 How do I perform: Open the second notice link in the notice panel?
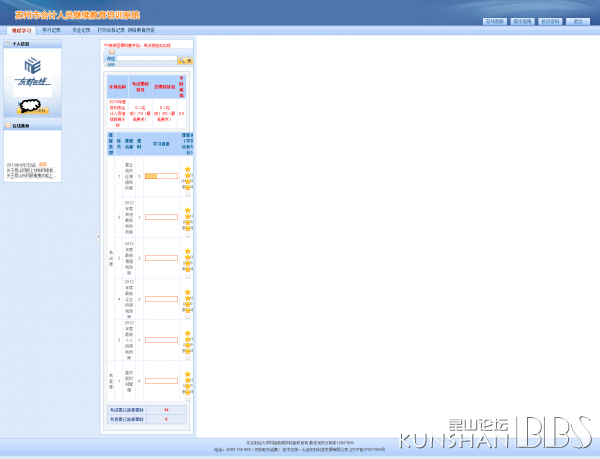pos(32,170)
